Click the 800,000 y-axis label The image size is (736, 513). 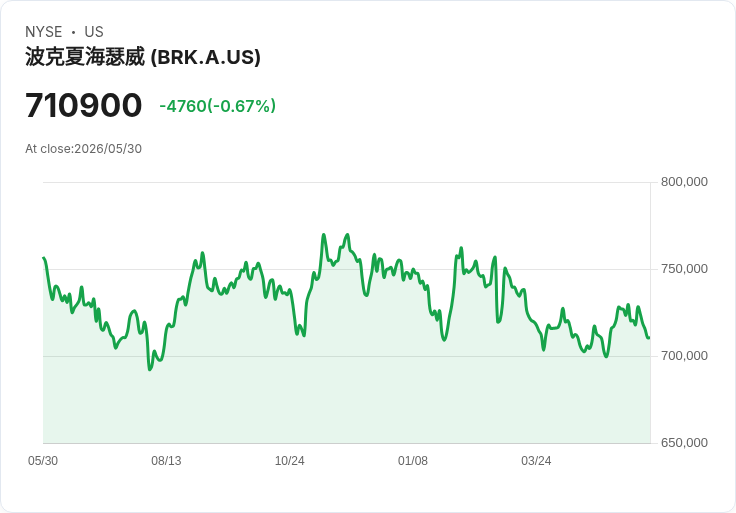coord(684,182)
